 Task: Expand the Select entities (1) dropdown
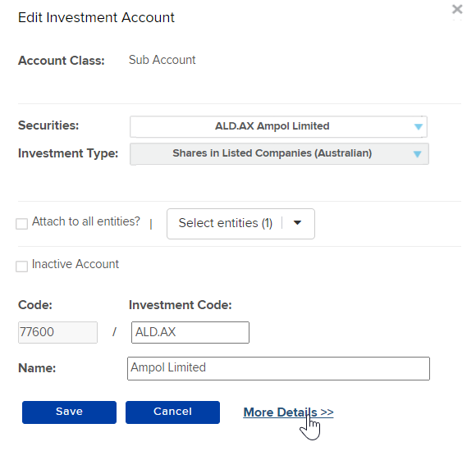240,224
